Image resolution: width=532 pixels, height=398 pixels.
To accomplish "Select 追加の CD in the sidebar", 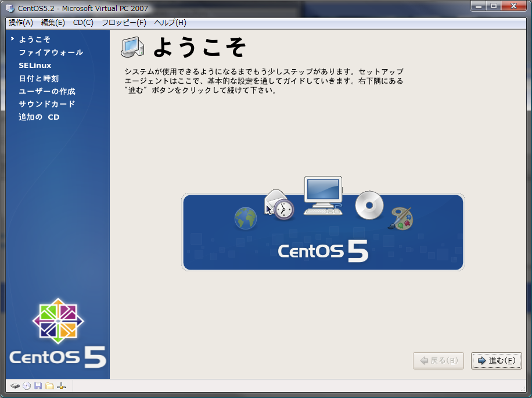I will coord(39,117).
